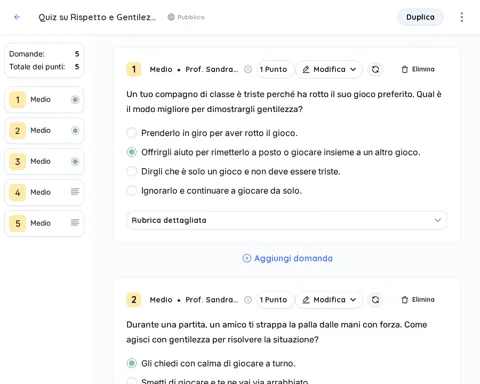Click the Rubrica dettagliata chevron arrow
Viewport: 480px width, 384px height.
click(438, 220)
